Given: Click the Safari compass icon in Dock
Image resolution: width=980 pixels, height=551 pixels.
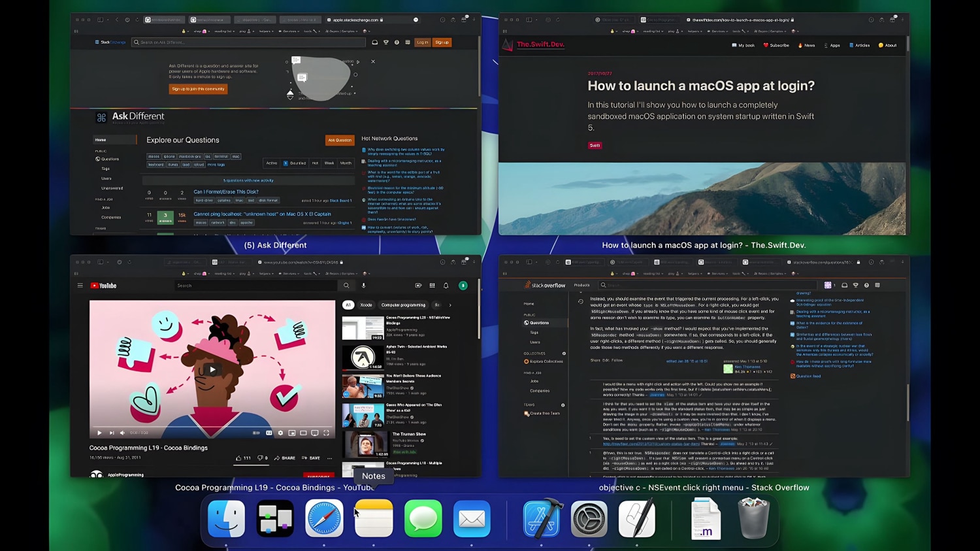Looking at the screenshot, I should (324, 518).
